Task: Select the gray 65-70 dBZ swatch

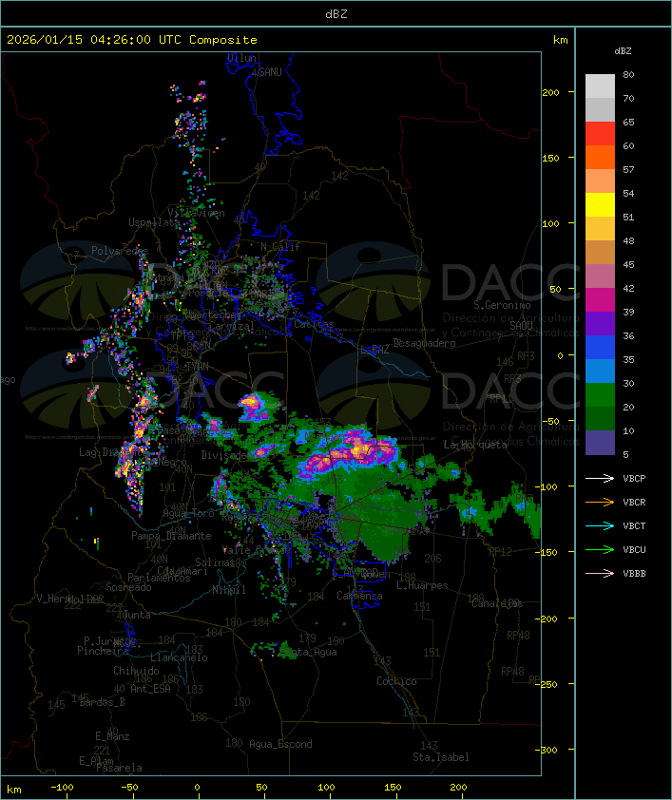Action: pyautogui.click(x=600, y=109)
